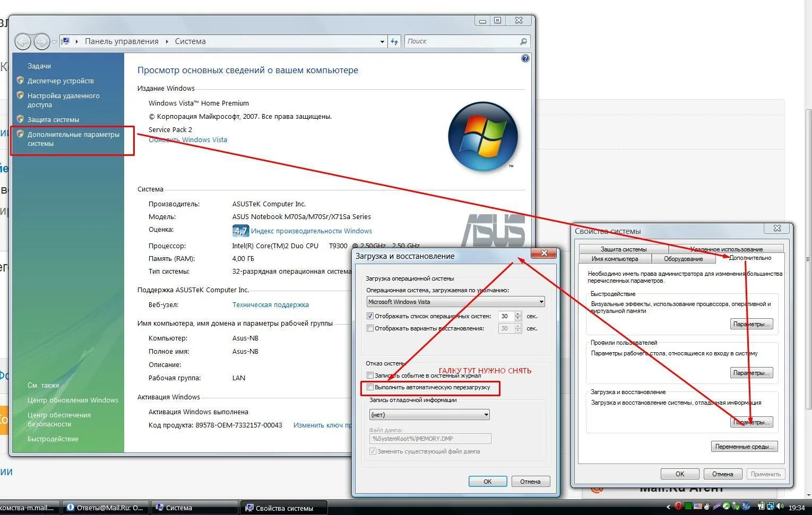Open the Техническая поддержка link
Viewport: 812px width, 515px height.
tap(270, 305)
